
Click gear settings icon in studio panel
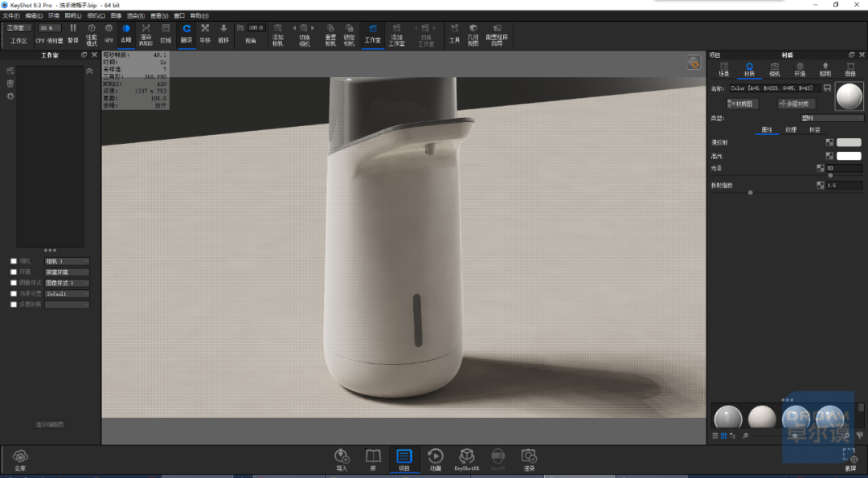[x=10, y=96]
